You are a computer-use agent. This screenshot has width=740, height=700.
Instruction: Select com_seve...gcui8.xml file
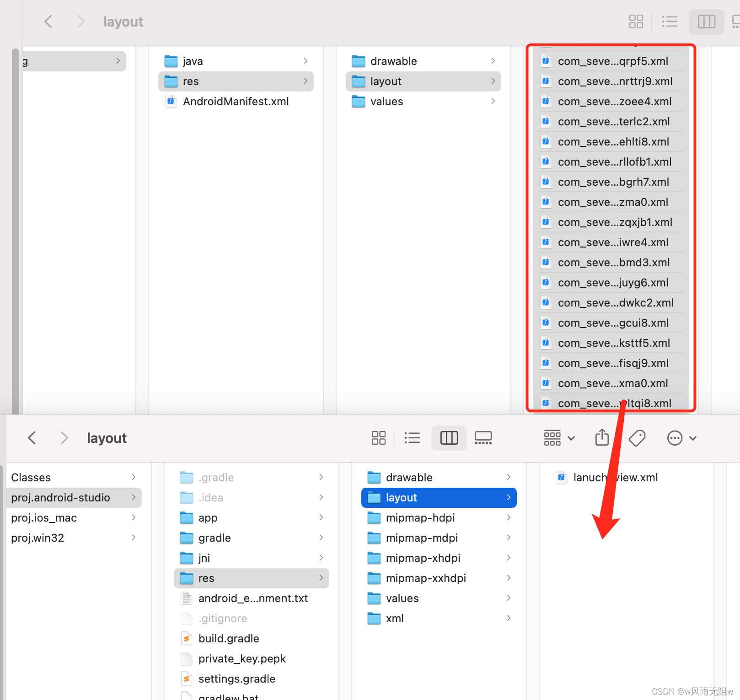point(611,323)
